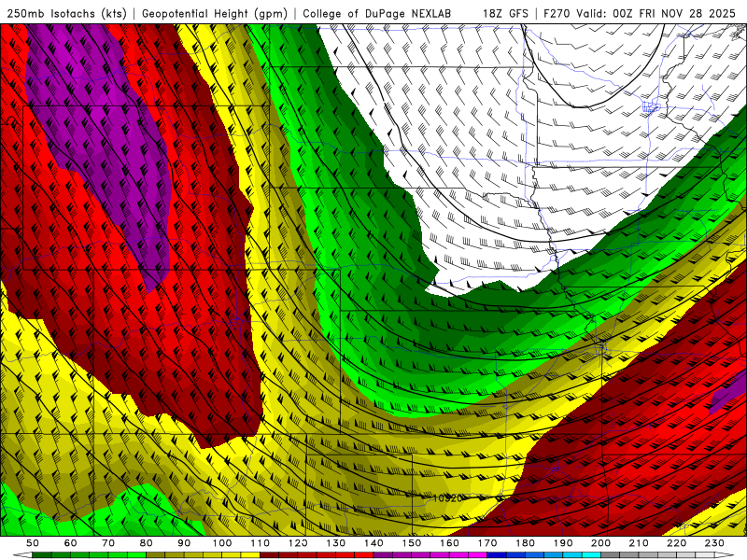The height and width of the screenshot is (560, 747).
Task: Click the '120' value on the legend scale
Action: pos(298,543)
